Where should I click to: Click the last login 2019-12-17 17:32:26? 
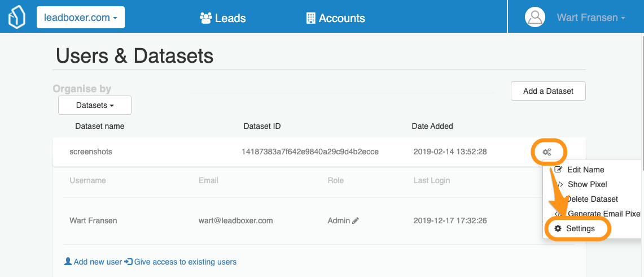pyautogui.click(x=450, y=220)
